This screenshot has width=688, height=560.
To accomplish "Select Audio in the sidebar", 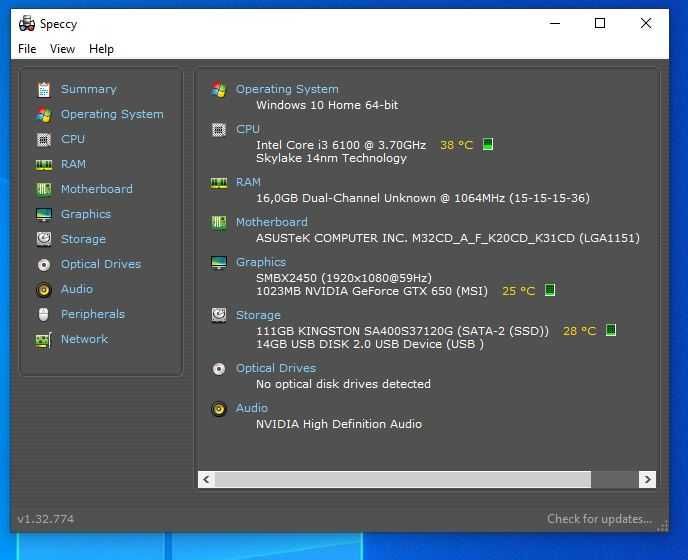I will pyautogui.click(x=77, y=289).
